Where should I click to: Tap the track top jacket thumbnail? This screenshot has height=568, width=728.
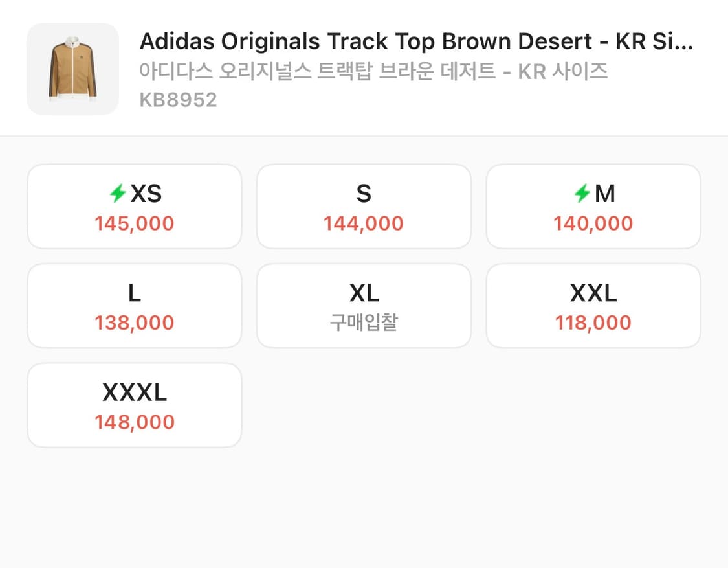pos(72,69)
